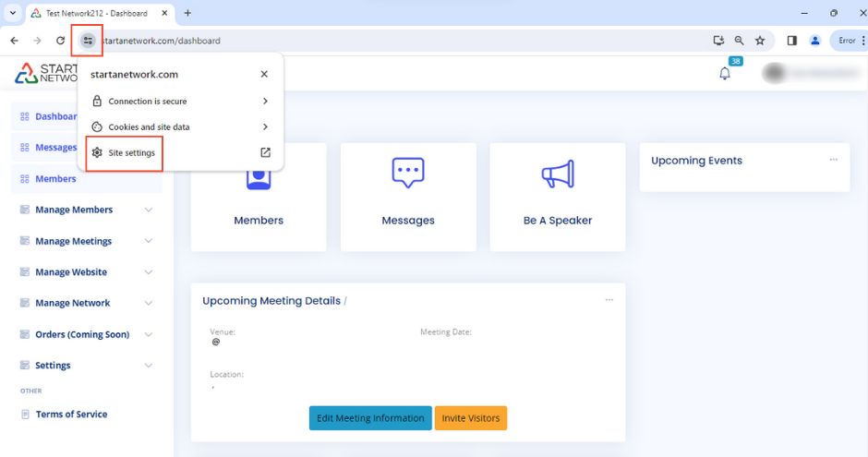868x457 pixels.
Task: Click the Be A Speaker megaphone icon
Action: tap(557, 174)
